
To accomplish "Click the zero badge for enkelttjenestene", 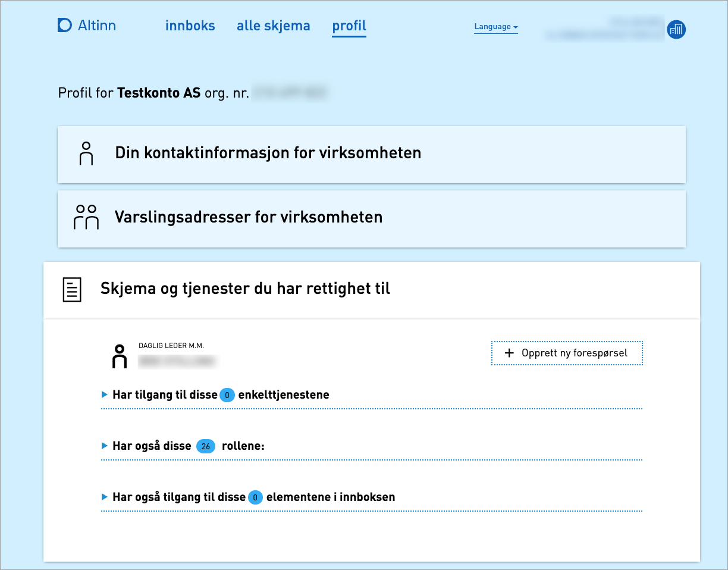I will (x=227, y=394).
